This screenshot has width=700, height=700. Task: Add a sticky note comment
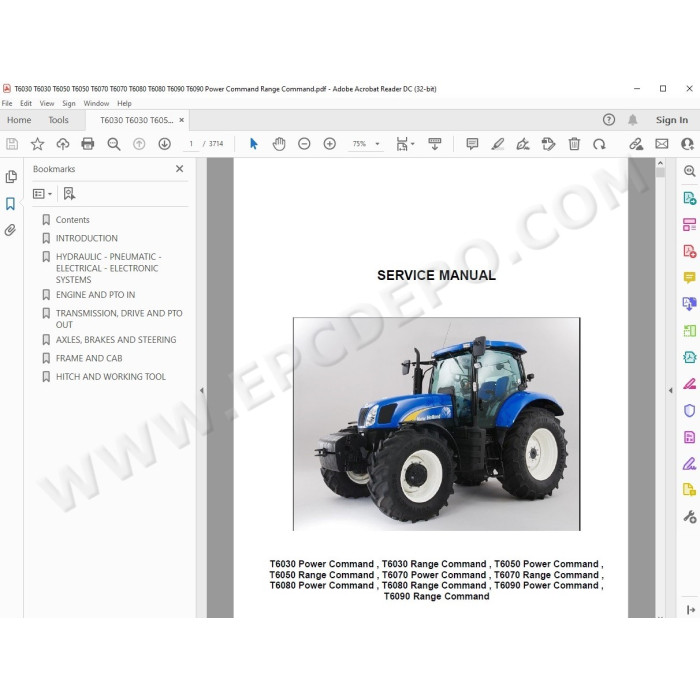(x=472, y=144)
